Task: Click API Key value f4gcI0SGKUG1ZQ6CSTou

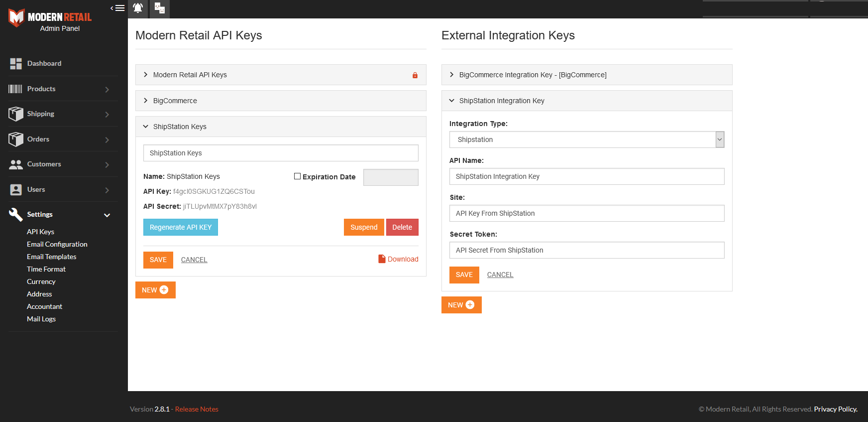Action: (214, 191)
